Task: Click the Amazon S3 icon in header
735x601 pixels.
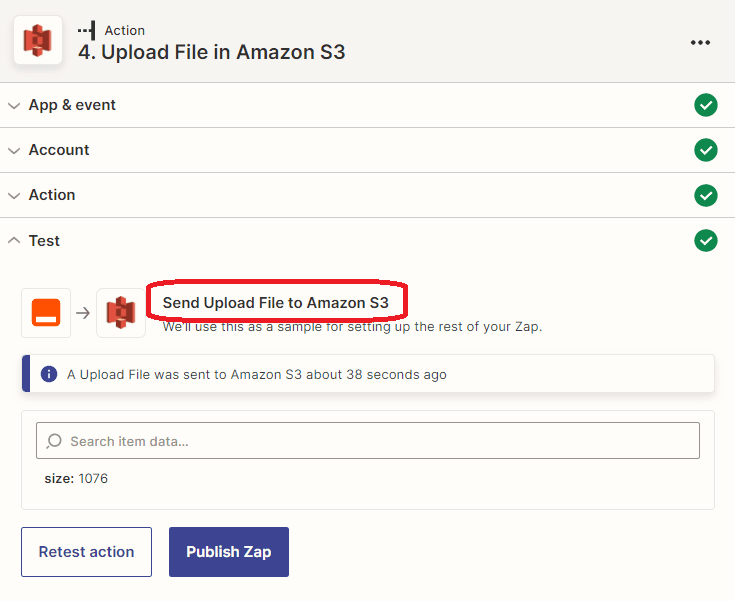Action: 38,41
